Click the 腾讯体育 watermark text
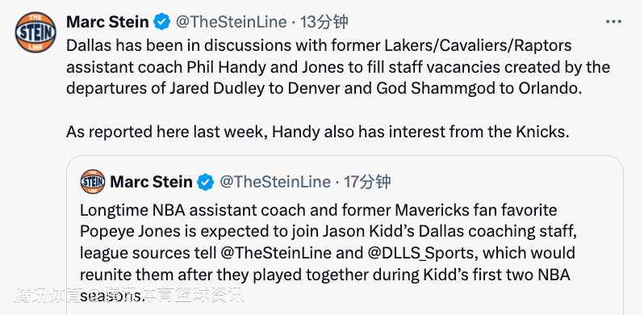 click(48, 295)
